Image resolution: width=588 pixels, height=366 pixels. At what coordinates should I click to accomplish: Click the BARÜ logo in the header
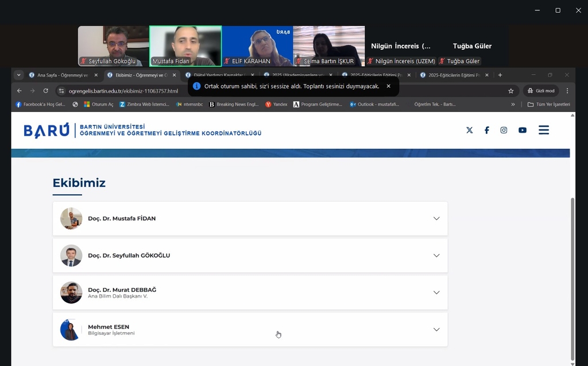tap(46, 131)
